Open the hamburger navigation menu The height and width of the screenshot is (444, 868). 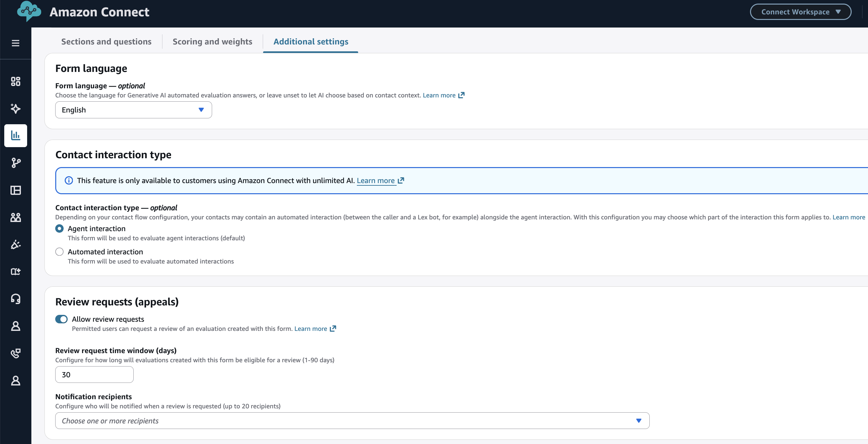15,43
